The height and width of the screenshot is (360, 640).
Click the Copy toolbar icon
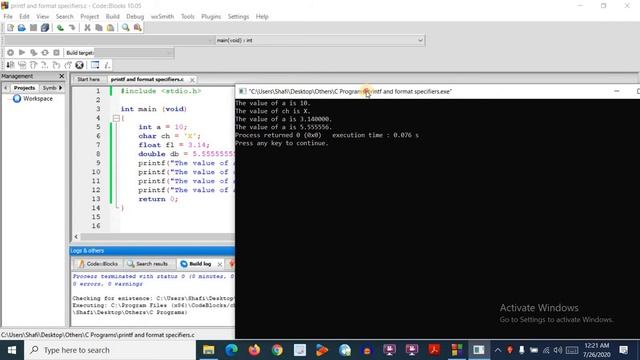pyautogui.click(x=99, y=28)
